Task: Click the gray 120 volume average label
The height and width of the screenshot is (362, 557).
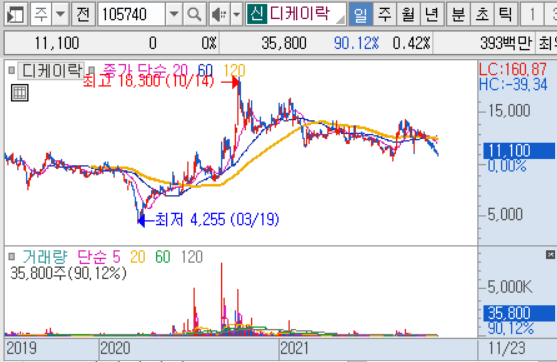Action: click(192, 256)
